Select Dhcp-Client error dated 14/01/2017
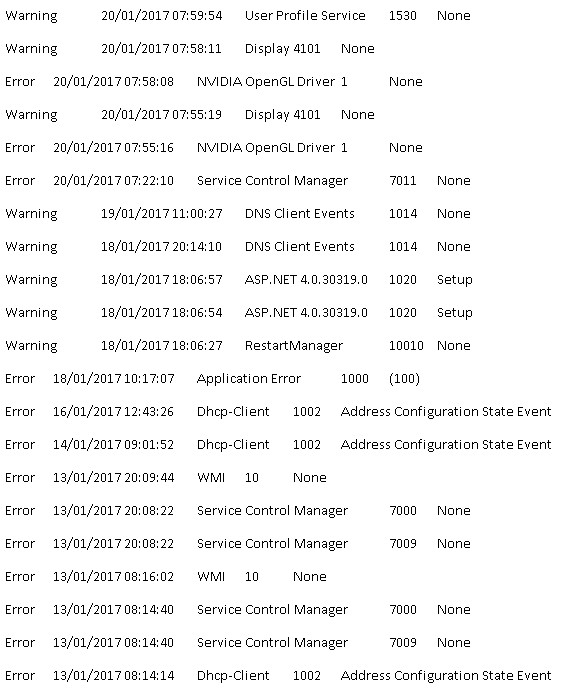 [x=278, y=445]
